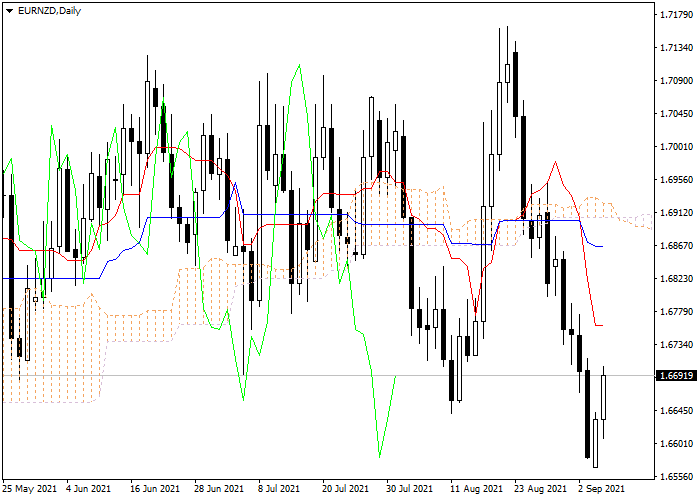
Task: Select price level 1.68670 on the scale
Action: (x=677, y=246)
